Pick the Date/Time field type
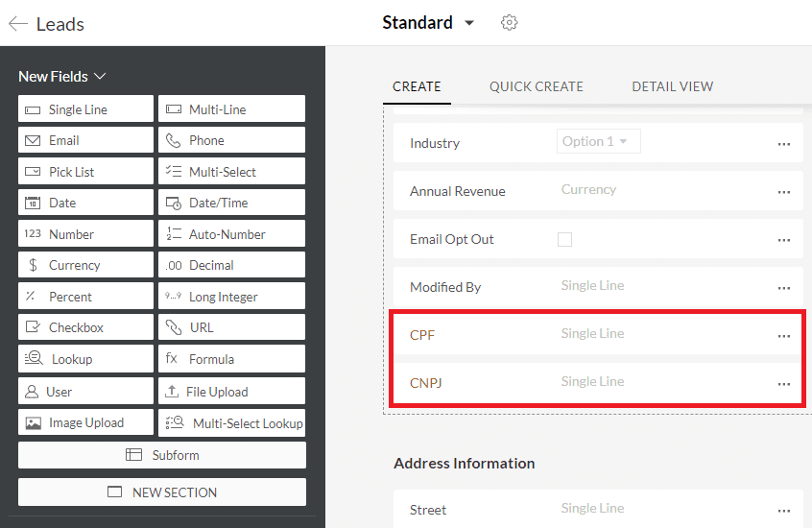 point(231,203)
